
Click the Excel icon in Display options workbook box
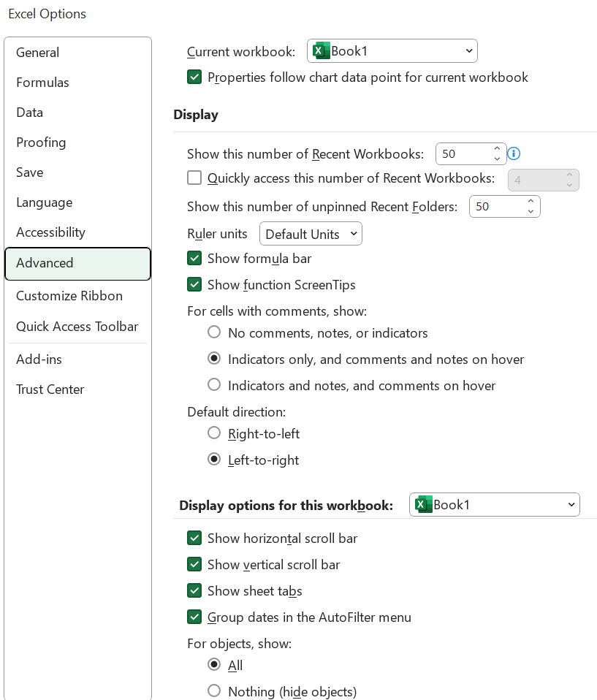tap(423, 504)
